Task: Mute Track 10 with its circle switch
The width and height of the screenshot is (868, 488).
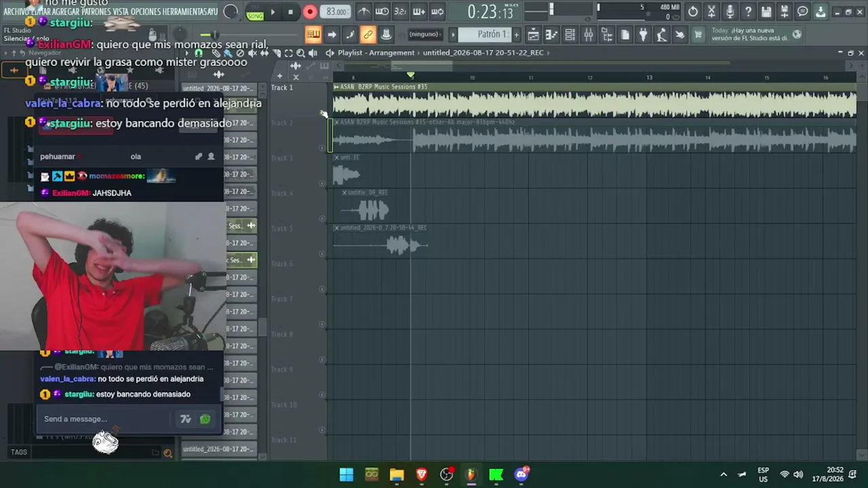Action: pyautogui.click(x=322, y=430)
